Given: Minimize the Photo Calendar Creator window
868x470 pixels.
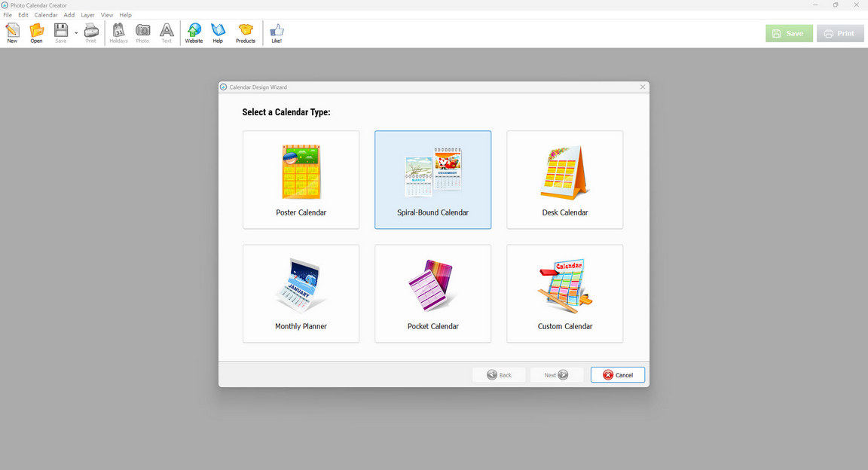Looking at the screenshot, I should (815, 5).
